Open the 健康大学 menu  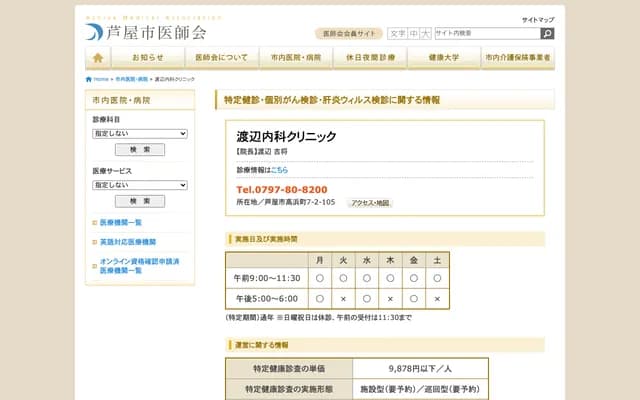444,58
